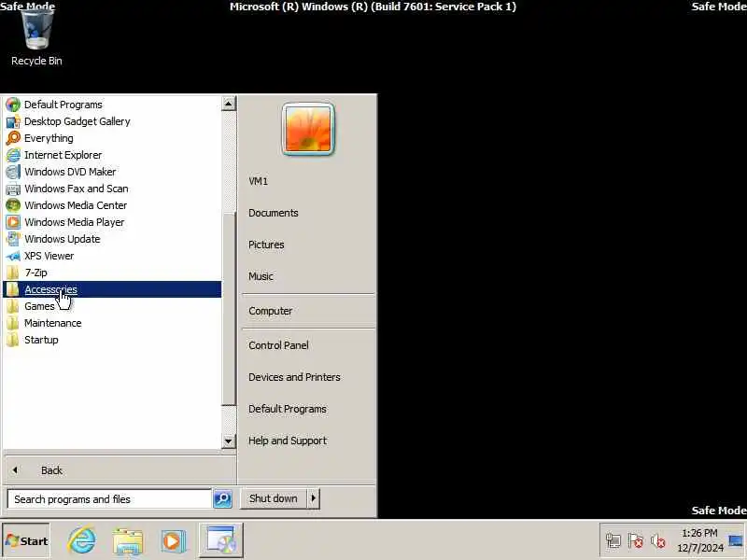
Task: Click the XPS Viewer icon
Action: (x=13, y=256)
